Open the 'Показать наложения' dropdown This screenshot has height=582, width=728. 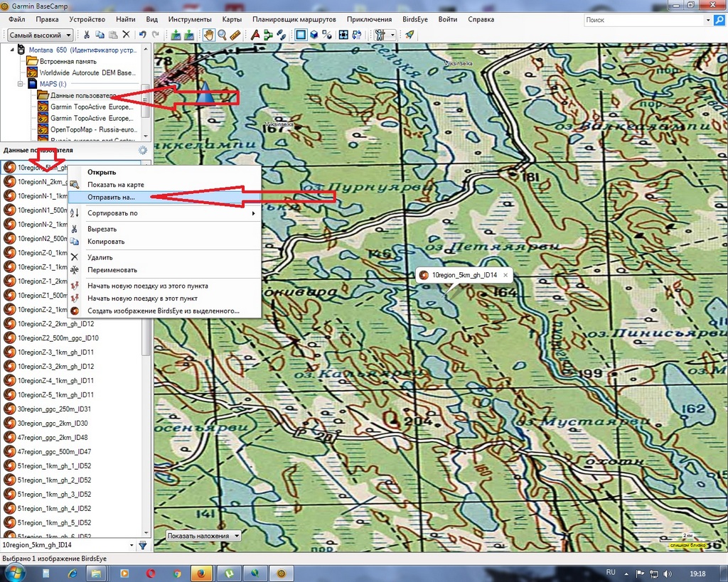[204, 535]
